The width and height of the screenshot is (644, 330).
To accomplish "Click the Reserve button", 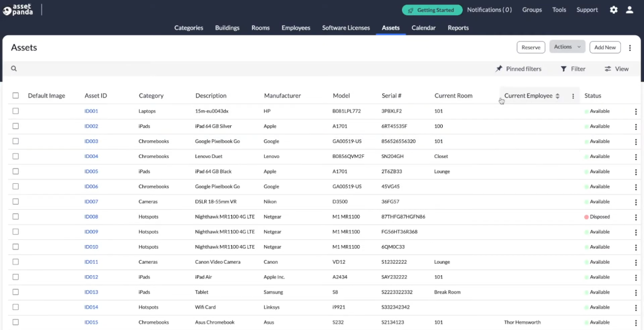I will tap(531, 47).
